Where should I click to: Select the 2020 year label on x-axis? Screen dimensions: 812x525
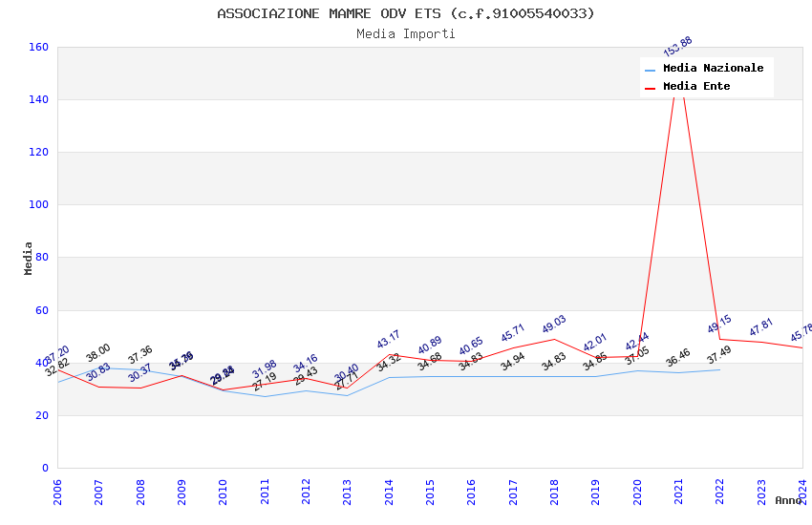637,492
